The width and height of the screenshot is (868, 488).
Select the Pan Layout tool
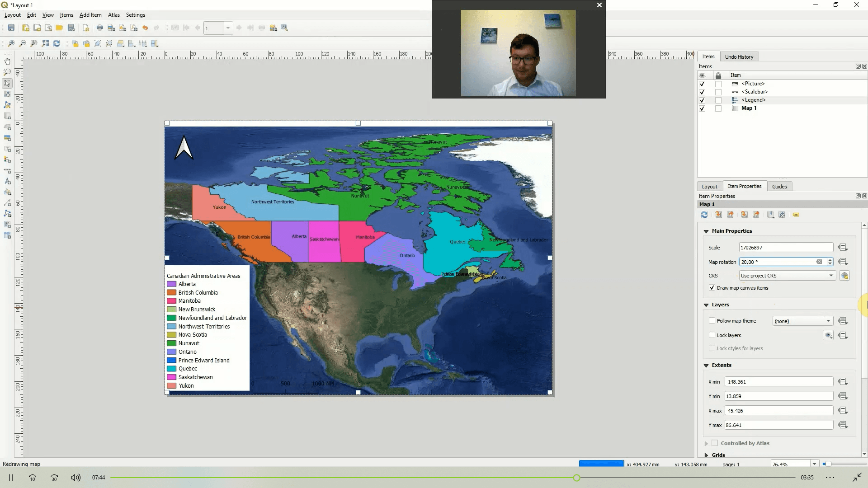coord(7,61)
